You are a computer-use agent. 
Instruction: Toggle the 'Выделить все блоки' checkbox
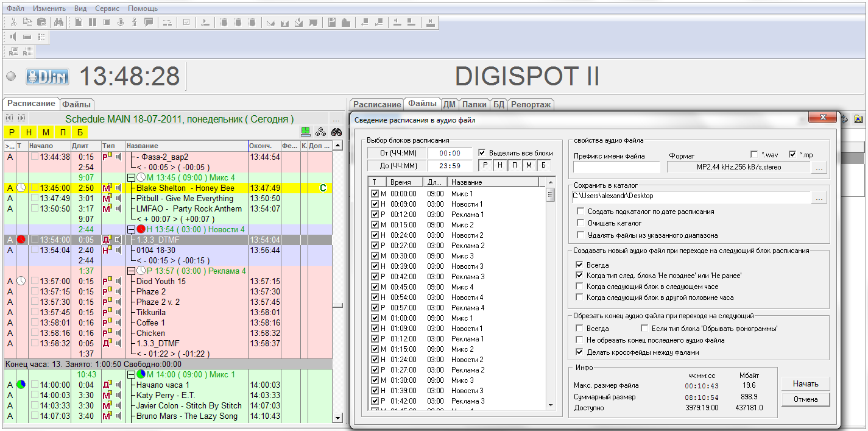(x=482, y=152)
